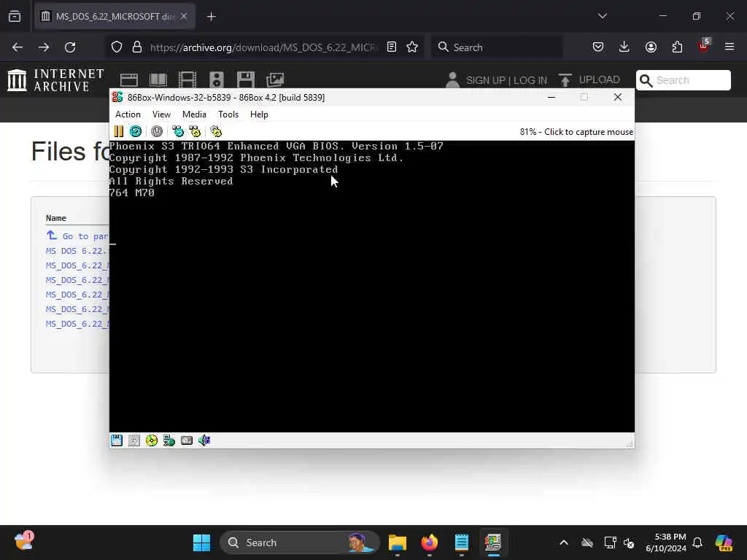
Task: Show hidden system tray icons chevron
Action: point(564,542)
